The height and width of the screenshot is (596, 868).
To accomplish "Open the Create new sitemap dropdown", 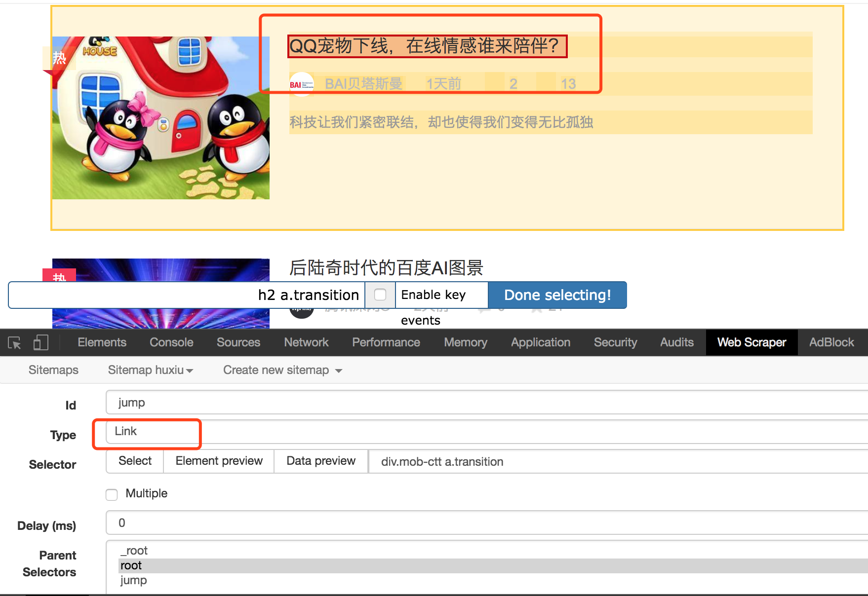I will (x=282, y=370).
